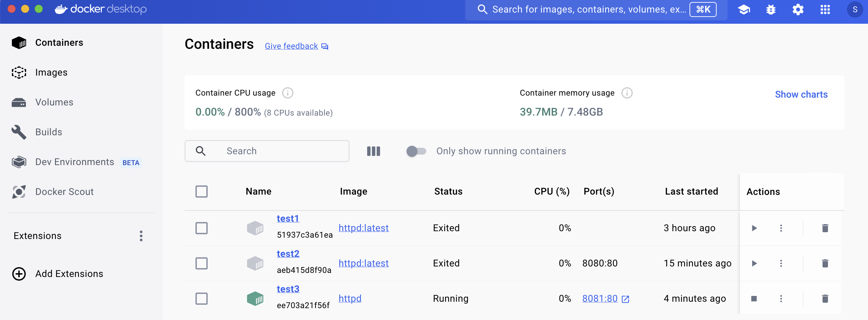
Task: Open the column display options icon
Action: pos(374,151)
